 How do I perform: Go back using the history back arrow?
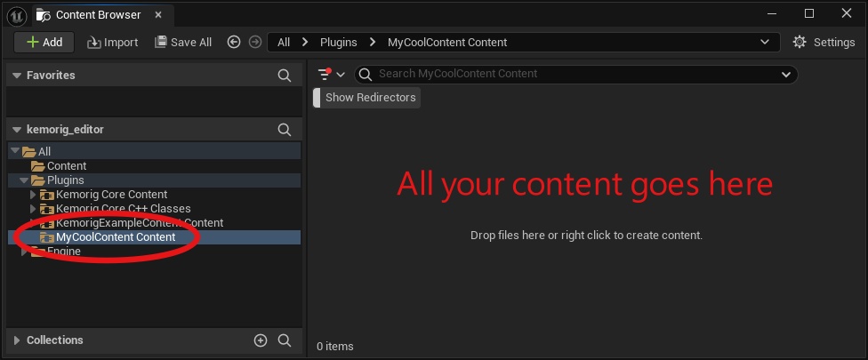tap(234, 42)
